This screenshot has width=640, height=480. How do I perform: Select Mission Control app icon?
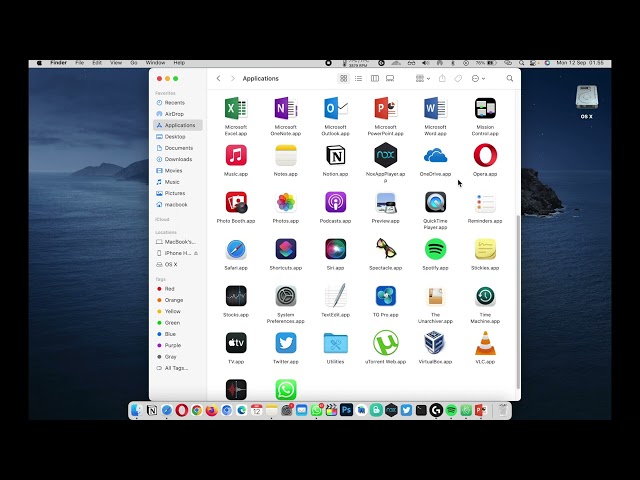coord(485,109)
